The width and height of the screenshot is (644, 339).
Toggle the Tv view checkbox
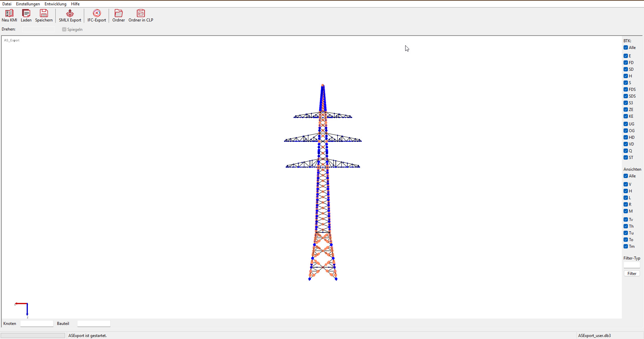click(x=626, y=219)
